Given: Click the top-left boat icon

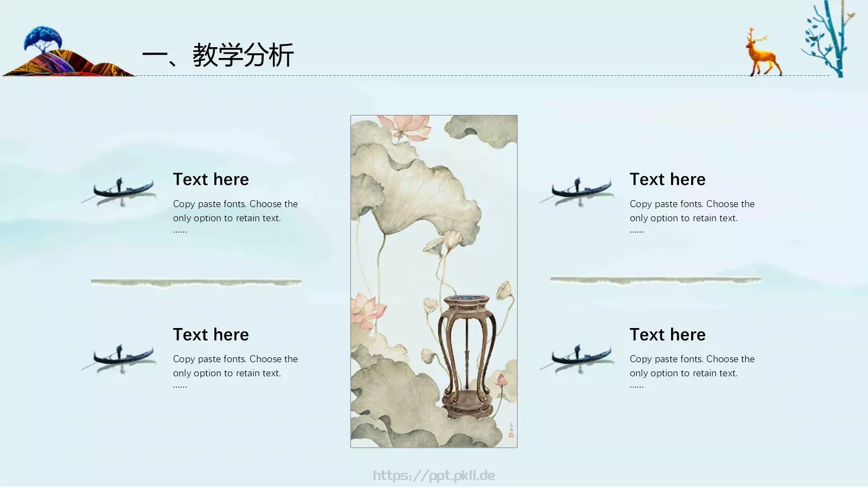Looking at the screenshot, I should (119, 192).
